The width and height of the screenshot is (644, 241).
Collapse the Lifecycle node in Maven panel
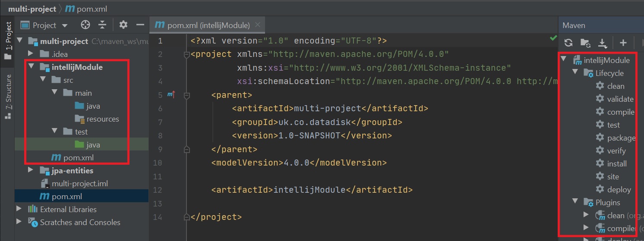(x=575, y=73)
